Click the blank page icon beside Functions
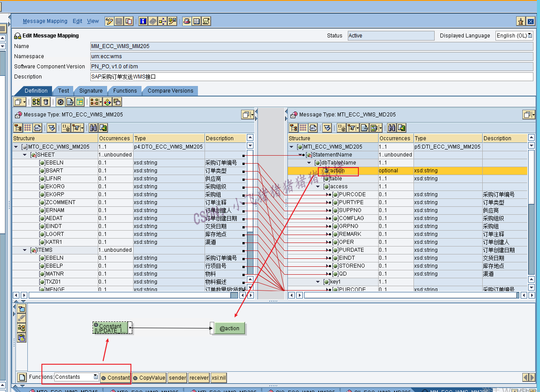This screenshot has width=540, height=392. click(x=22, y=377)
